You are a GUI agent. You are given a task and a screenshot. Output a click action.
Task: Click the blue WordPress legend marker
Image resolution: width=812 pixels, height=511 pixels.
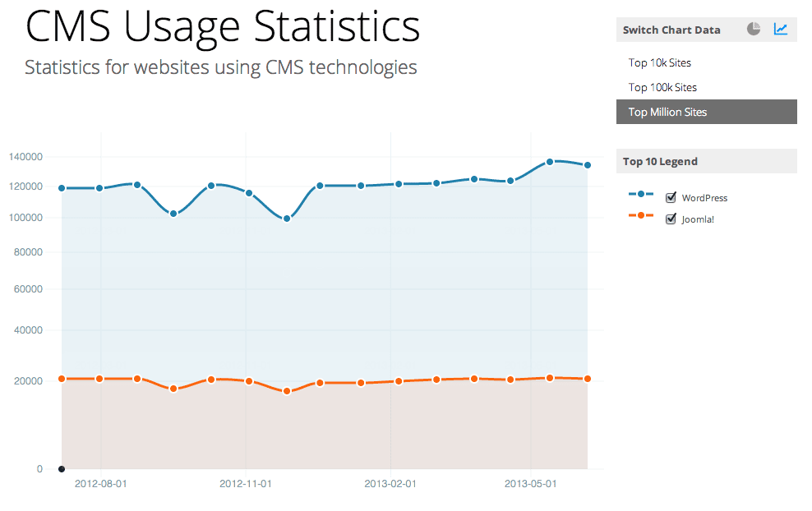click(x=641, y=194)
